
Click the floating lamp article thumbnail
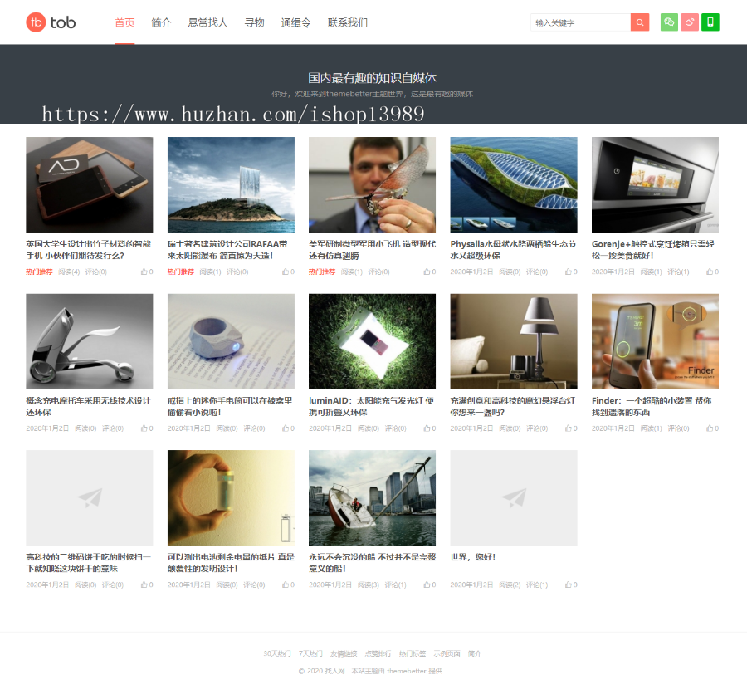pyautogui.click(x=514, y=340)
